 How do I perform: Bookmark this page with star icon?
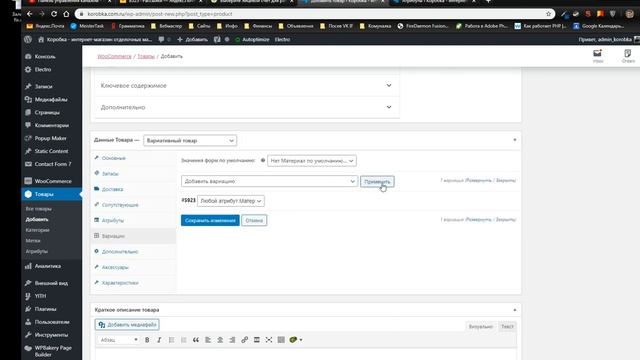pyautogui.click(x=548, y=14)
